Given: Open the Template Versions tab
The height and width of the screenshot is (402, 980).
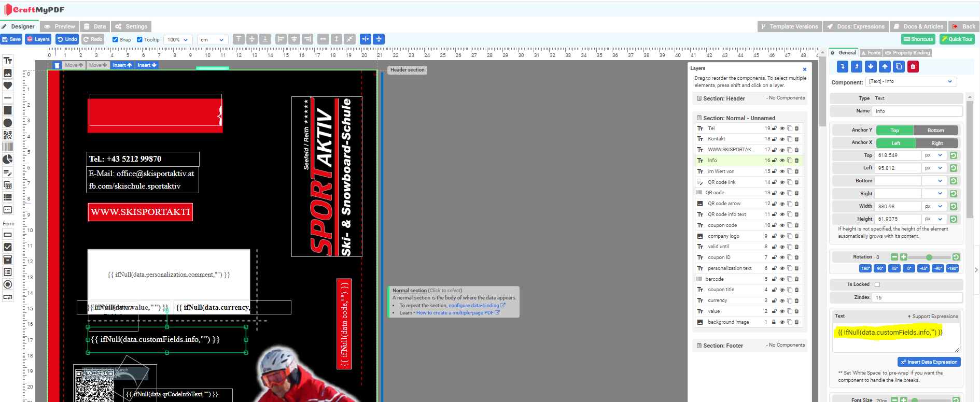Looking at the screenshot, I should click(x=789, y=26).
